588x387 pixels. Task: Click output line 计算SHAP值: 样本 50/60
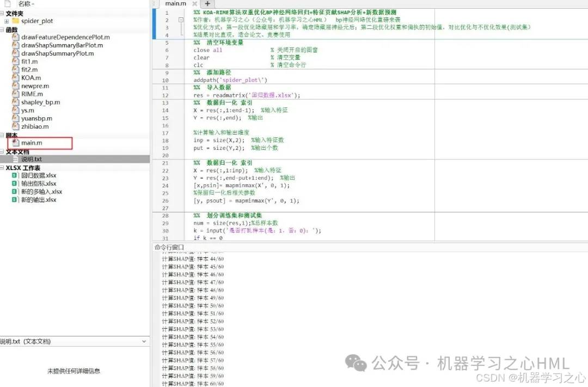pyautogui.click(x=193, y=306)
